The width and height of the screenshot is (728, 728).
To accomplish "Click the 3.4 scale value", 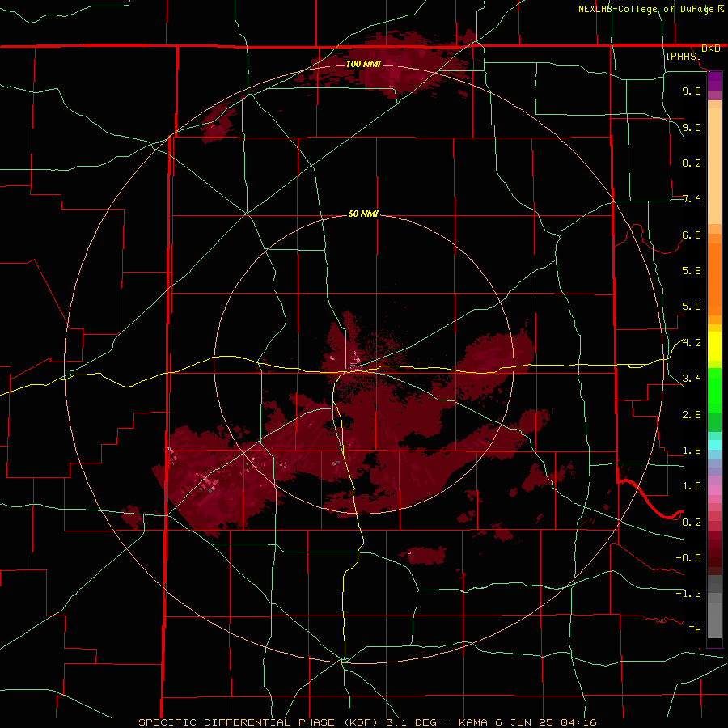I will click(x=692, y=379).
